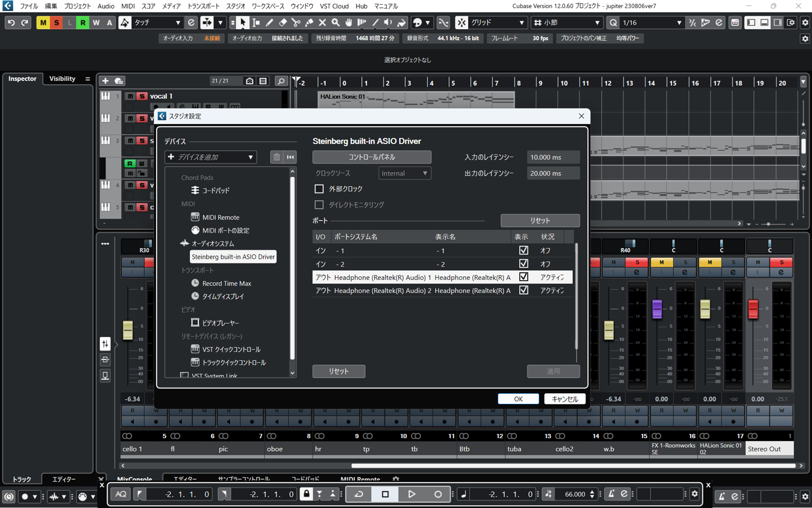Select the Object Selection arrow tool
This screenshot has height=508, width=812.
point(243,23)
